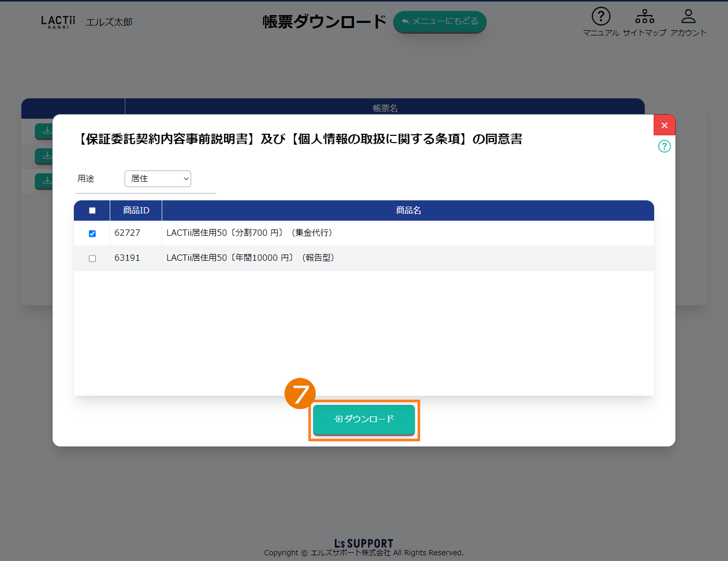The height and width of the screenshot is (561, 728).
Task: Uncheck the checkbox for product 62727
Action: click(92, 234)
